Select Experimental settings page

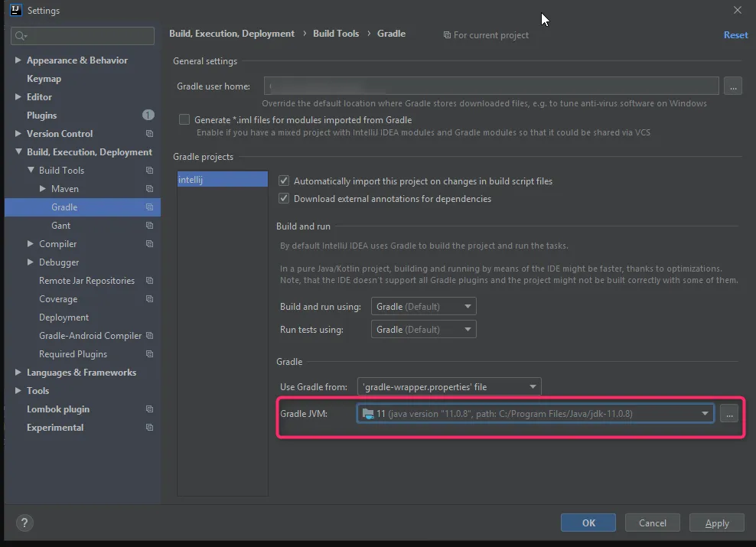pyautogui.click(x=55, y=428)
